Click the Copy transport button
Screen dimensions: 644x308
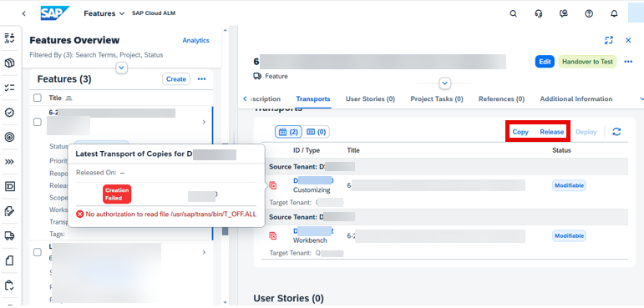(x=520, y=132)
